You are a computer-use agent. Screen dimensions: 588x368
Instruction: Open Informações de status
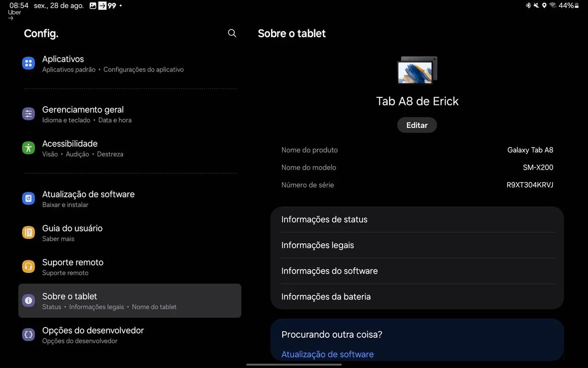[417, 219]
